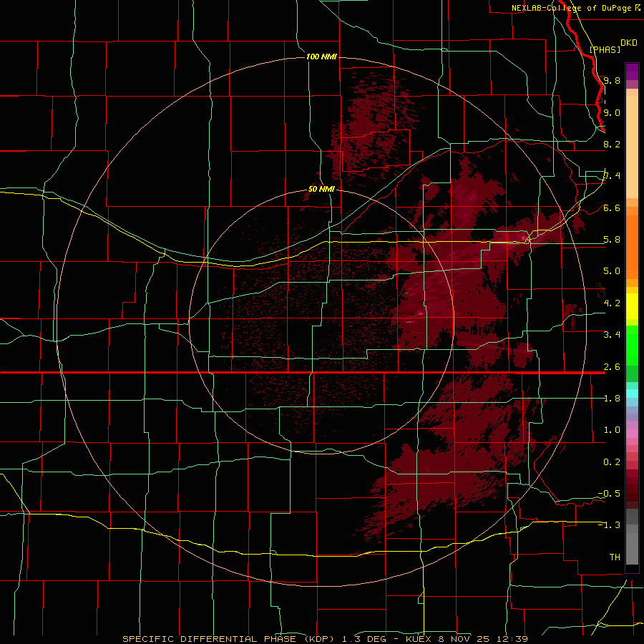644x644 pixels.
Task: Pick the cyan color bar segment
Action: coord(632,394)
